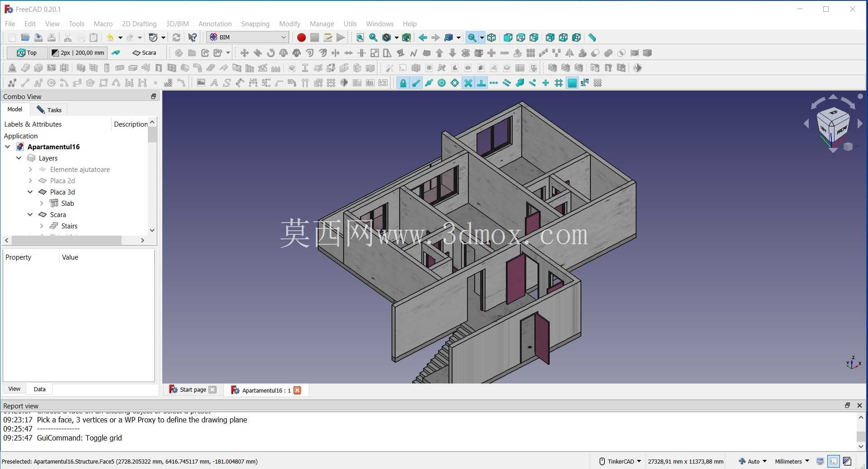Open the 2D Drafting menu
The image size is (868, 469).
click(139, 24)
